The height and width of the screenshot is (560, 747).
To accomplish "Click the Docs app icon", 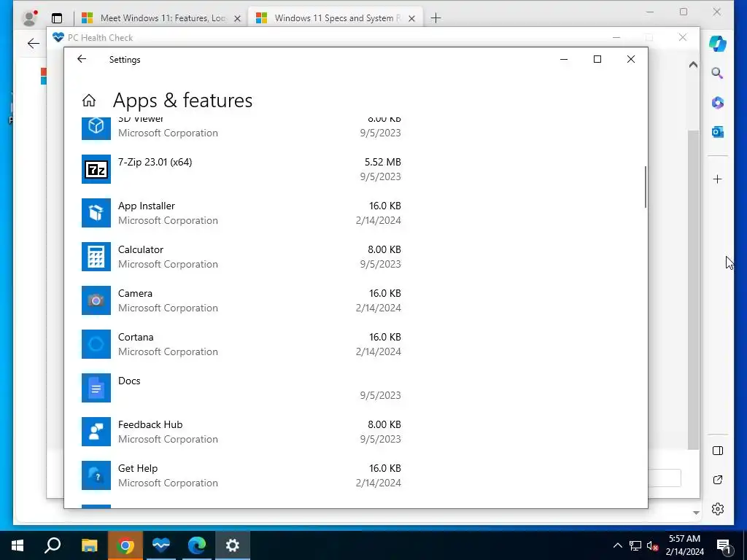I will pos(96,388).
